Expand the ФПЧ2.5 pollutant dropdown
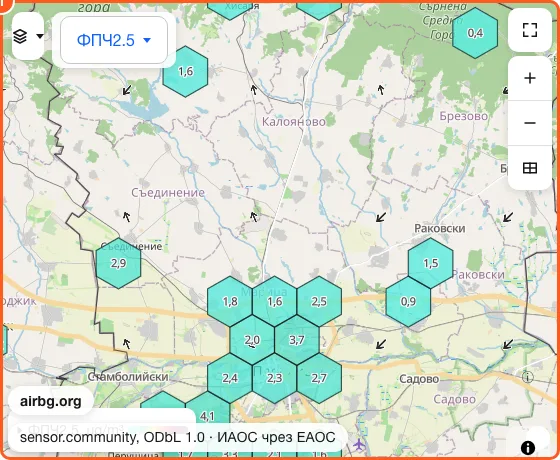Viewport: 560px width, 460px height. [x=114, y=40]
